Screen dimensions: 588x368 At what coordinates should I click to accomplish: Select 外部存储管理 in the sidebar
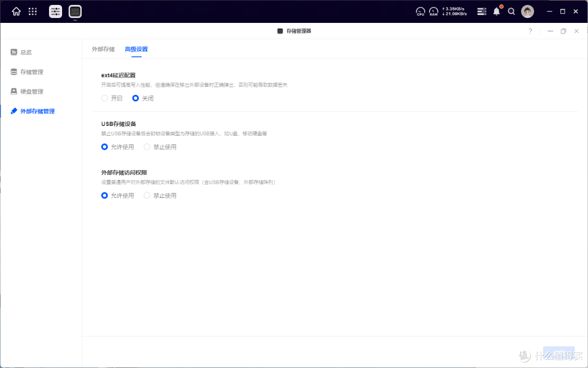pyautogui.click(x=33, y=111)
